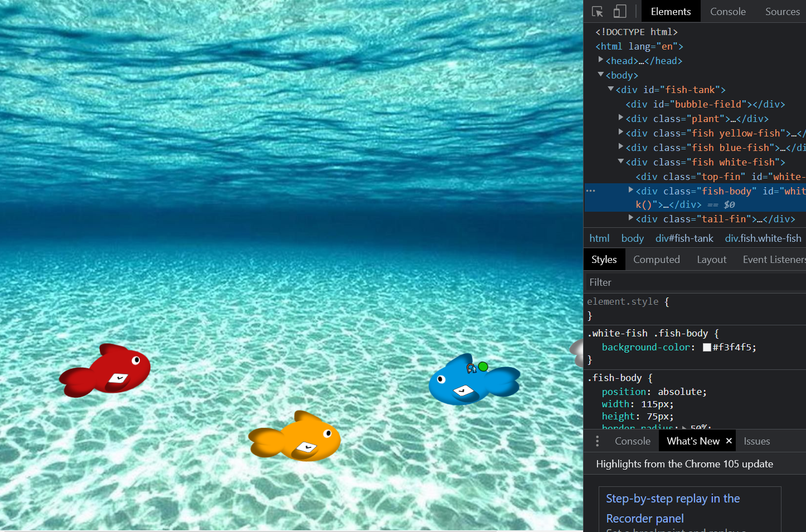Open the Elements panel tab
806x532 pixels.
pyautogui.click(x=671, y=12)
